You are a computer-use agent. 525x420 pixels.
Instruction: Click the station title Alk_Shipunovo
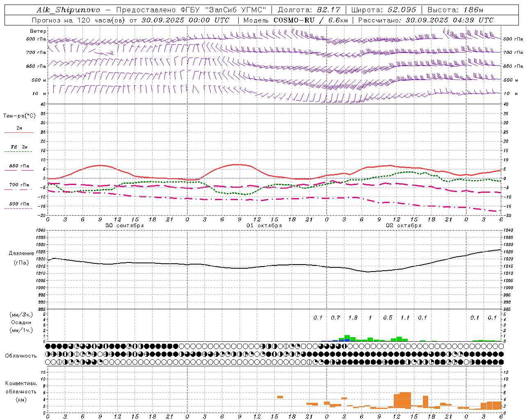click(x=68, y=10)
